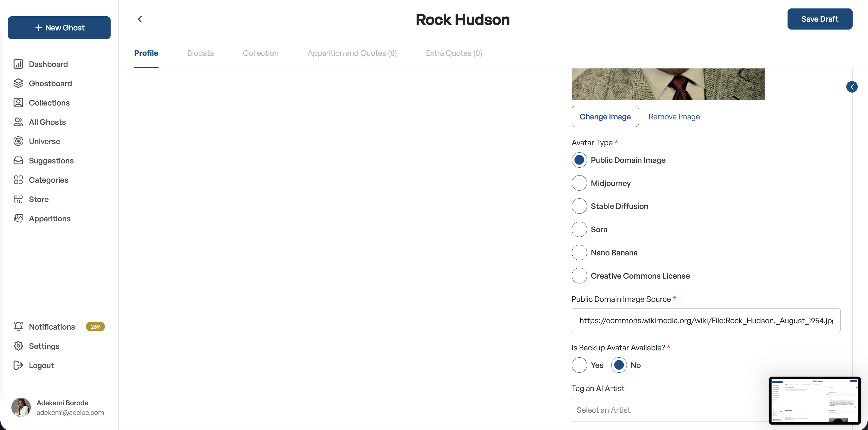Click the Rock Hudson avatar image
Viewport: 868px width, 430px height.
point(668,84)
